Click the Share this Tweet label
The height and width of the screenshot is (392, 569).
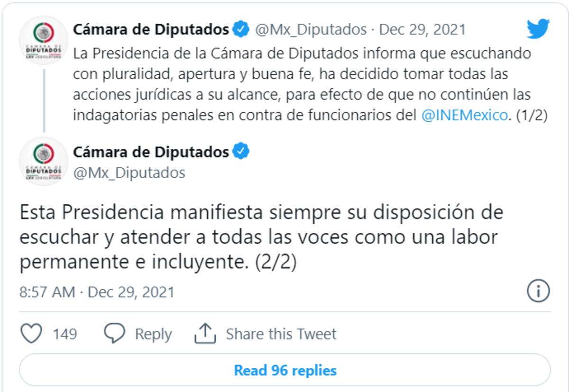pyautogui.click(x=281, y=334)
